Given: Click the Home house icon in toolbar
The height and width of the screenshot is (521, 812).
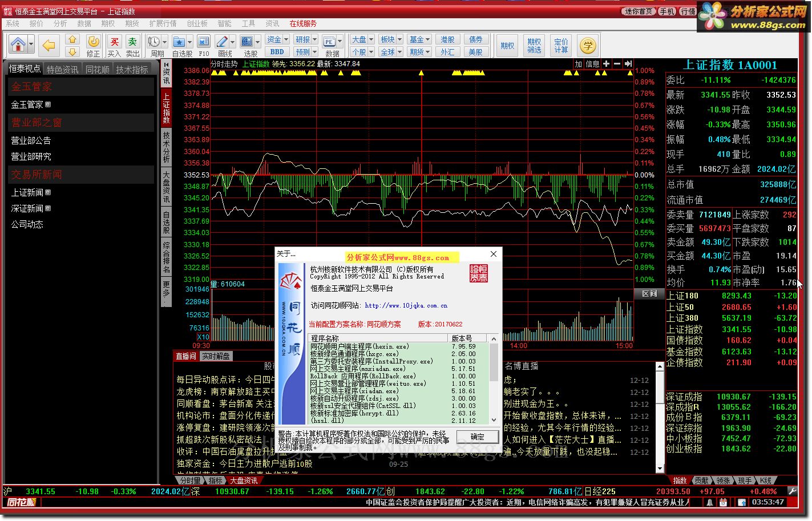Looking at the screenshot, I should (18, 45).
